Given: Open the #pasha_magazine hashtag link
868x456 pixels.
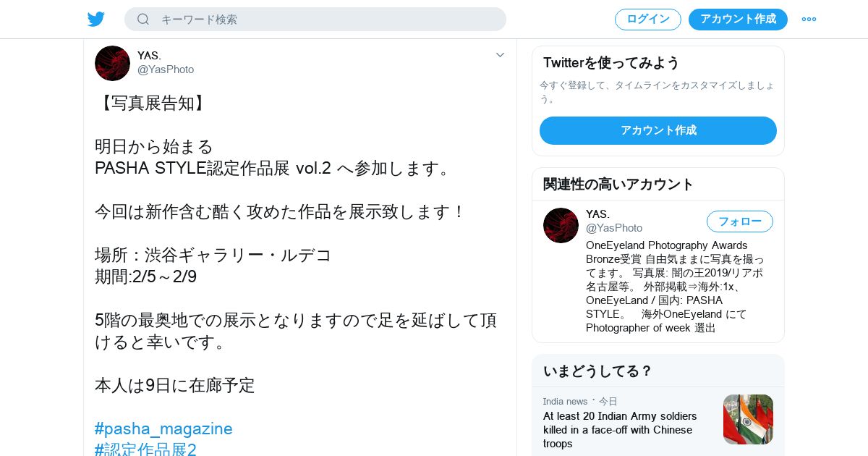Looking at the screenshot, I should tap(163, 428).
